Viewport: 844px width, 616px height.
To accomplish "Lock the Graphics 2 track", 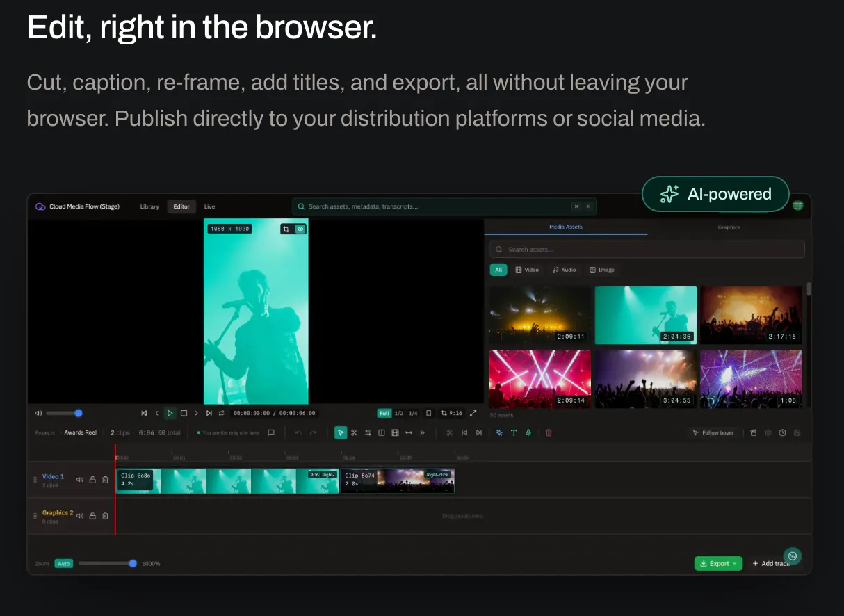I will pos(92,515).
